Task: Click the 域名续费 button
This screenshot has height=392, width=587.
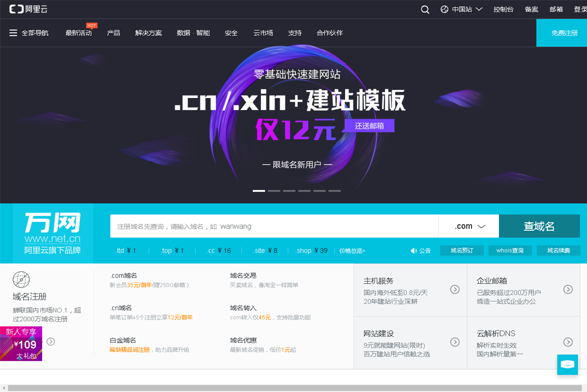Action: coord(558,251)
